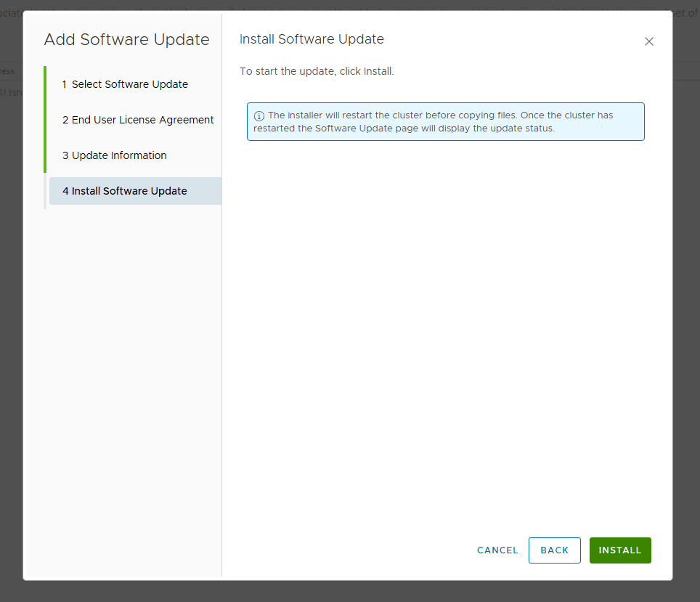The height and width of the screenshot is (602, 700).
Task: Click the dimmed background right of the dialog
Action: click(x=686, y=327)
